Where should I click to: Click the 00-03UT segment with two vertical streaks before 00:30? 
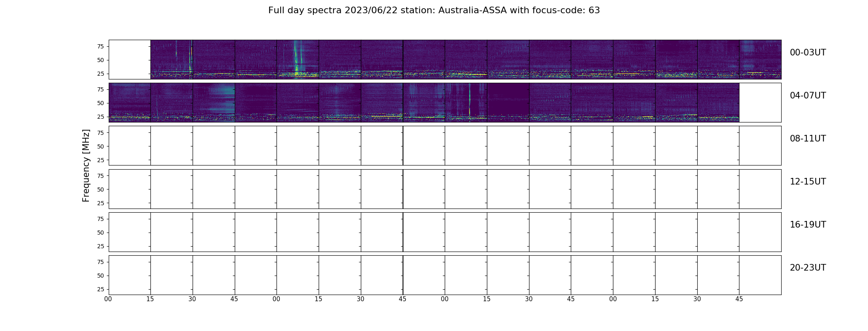(172, 59)
